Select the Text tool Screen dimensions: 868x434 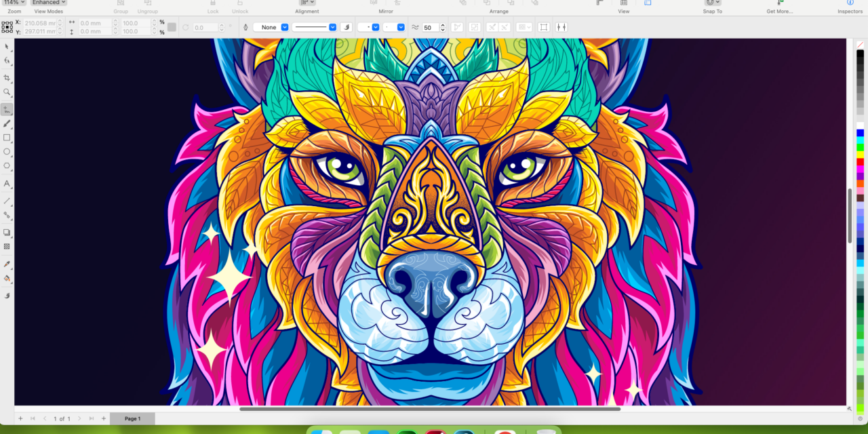7,184
